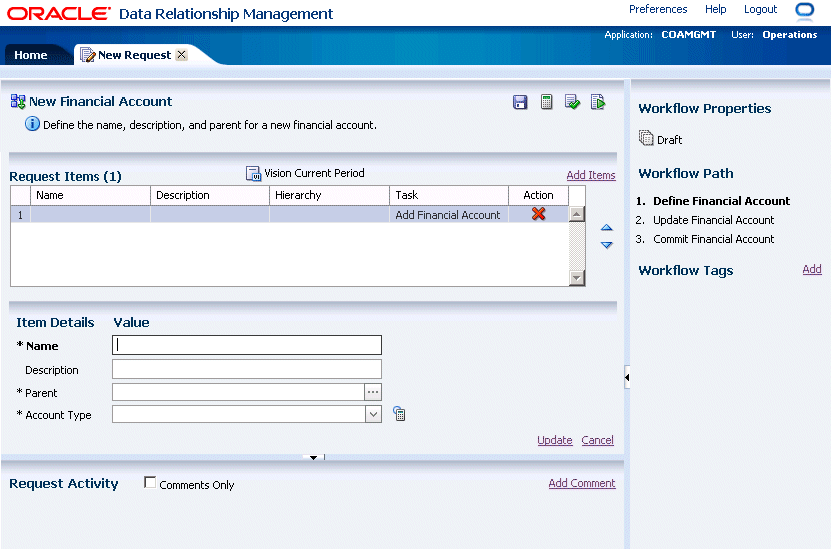This screenshot has width=831, height=549.
Task: Collapse the Workflow Properties side panel
Action: [627, 377]
